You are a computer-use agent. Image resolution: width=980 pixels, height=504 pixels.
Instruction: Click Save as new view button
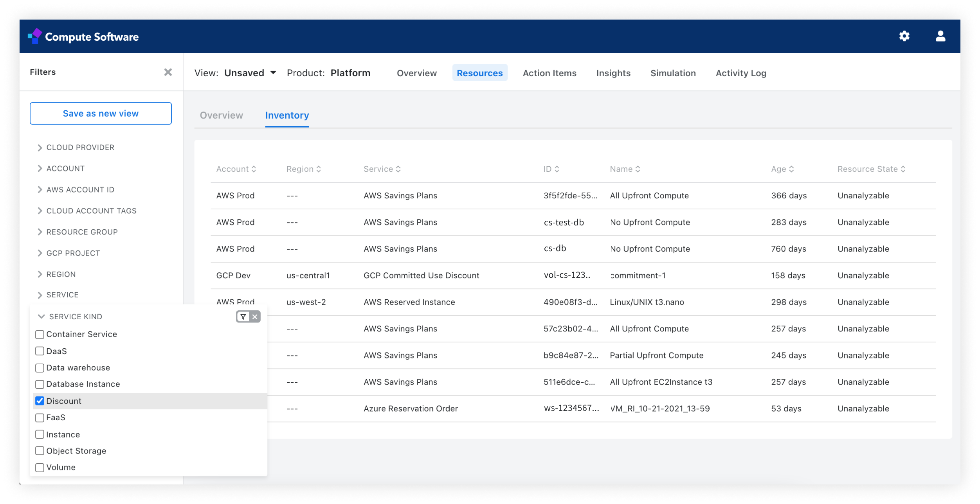(x=101, y=113)
